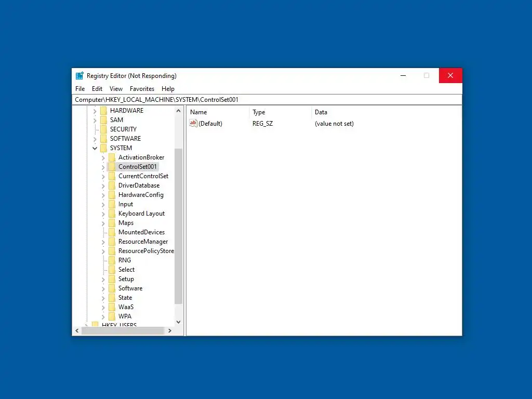Click the SAM folder icon
Viewport: 532px width, 399px height.
[104, 120]
